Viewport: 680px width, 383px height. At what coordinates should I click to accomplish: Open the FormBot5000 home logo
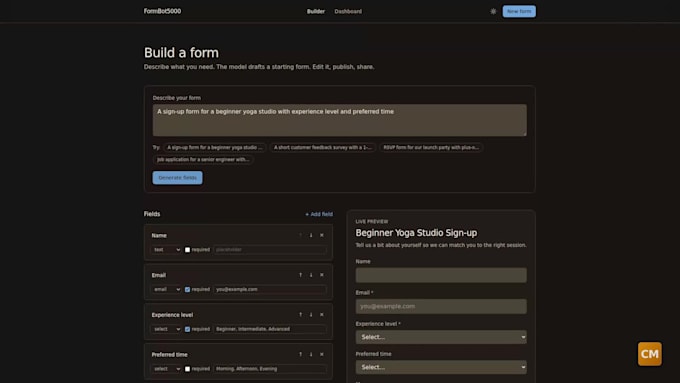point(163,11)
